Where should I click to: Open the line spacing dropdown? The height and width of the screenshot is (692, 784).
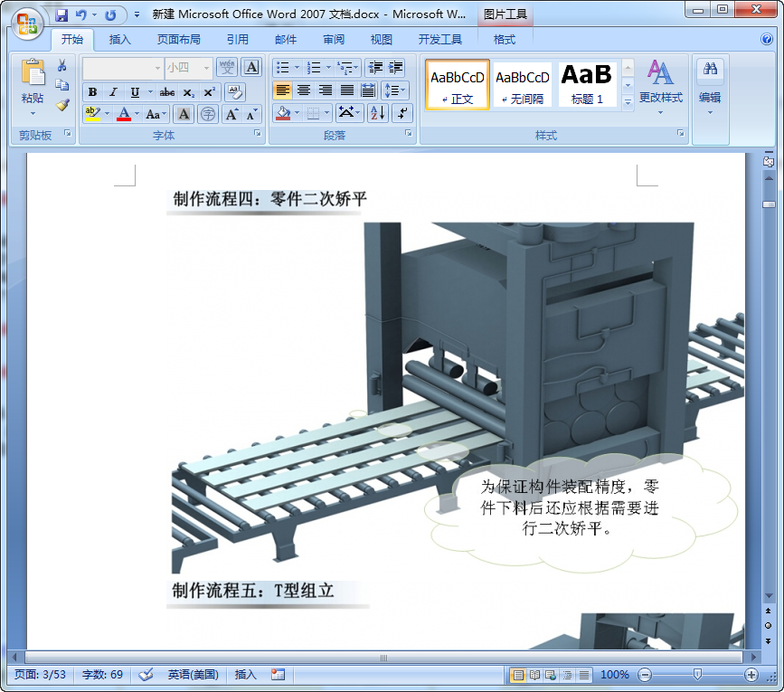pyautogui.click(x=395, y=90)
